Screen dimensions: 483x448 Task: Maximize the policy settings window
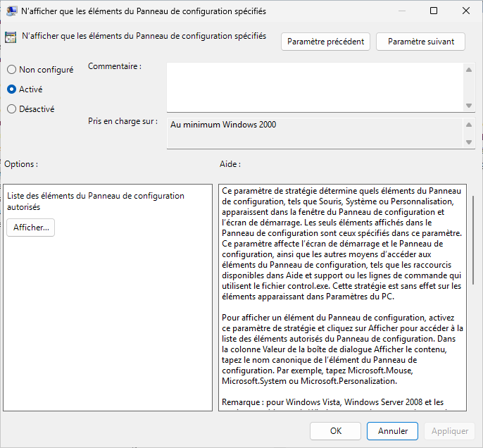tap(434, 11)
